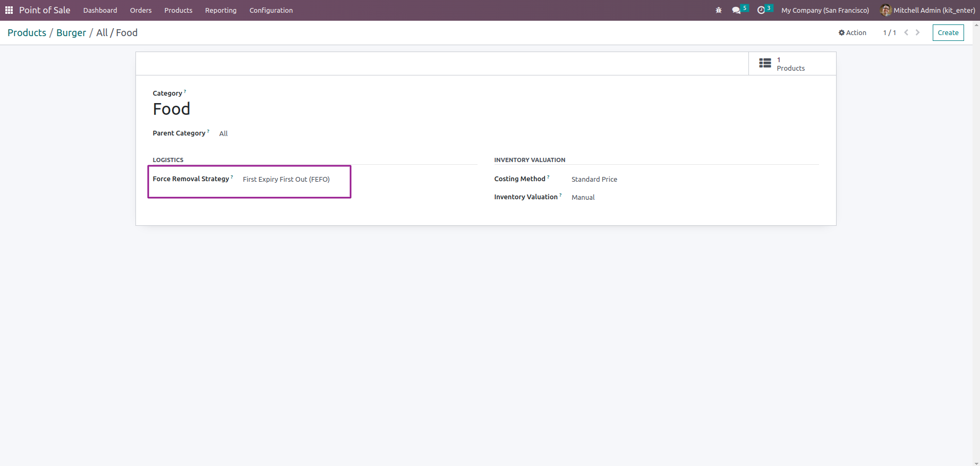The image size is (980, 466).
Task: Click the Create button
Action: click(x=948, y=32)
